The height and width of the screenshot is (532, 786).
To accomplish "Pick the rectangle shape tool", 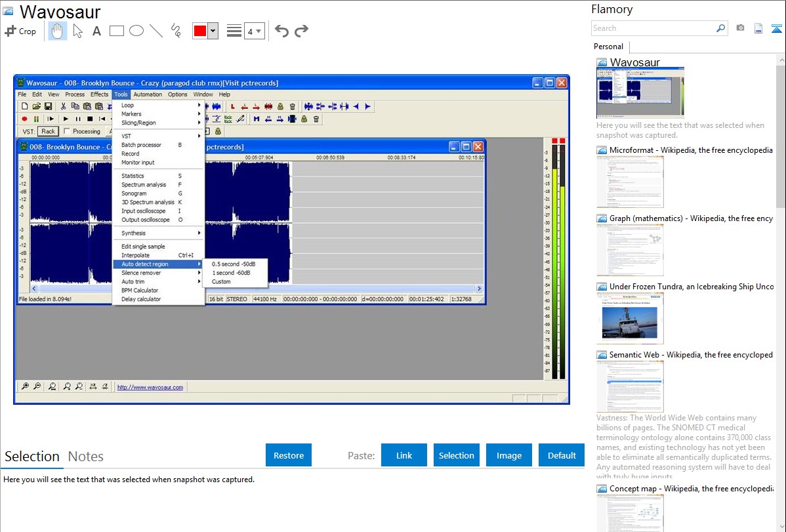I will coord(117,31).
